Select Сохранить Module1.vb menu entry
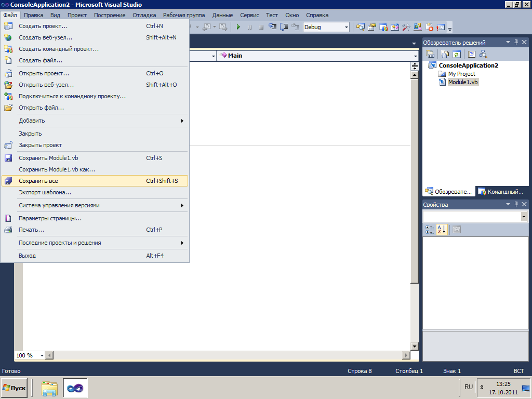The image size is (532, 399). click(95, 158)
